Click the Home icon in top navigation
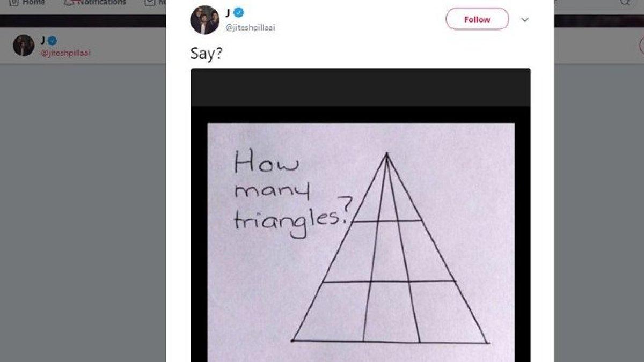 (14, 2)
